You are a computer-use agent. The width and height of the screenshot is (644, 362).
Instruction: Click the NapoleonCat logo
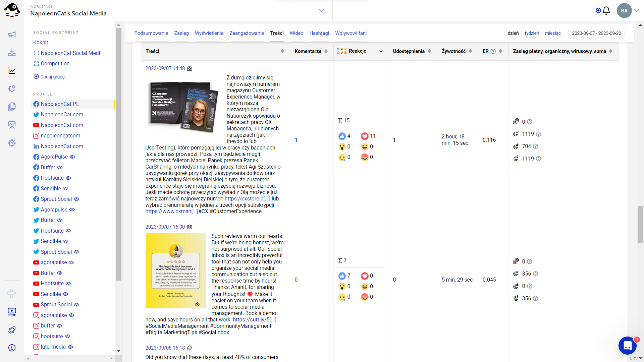[x=12, y=10]
